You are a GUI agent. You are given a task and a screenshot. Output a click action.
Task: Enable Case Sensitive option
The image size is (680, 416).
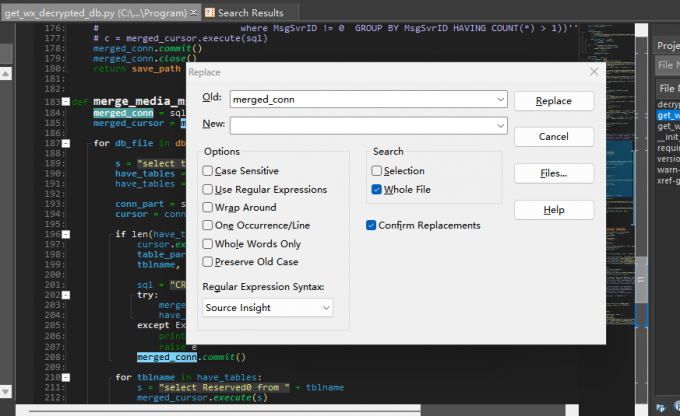pyautogui.click(x=208, y=171)
